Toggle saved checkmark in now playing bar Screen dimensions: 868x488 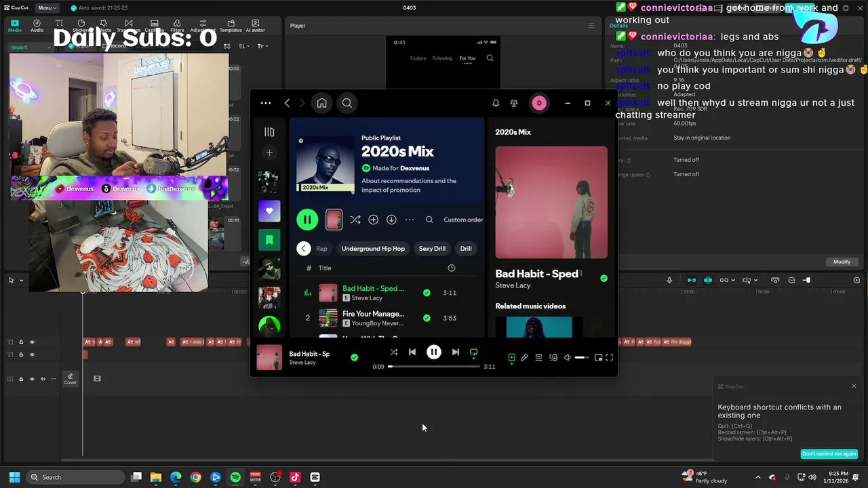[x=354, y=357]
